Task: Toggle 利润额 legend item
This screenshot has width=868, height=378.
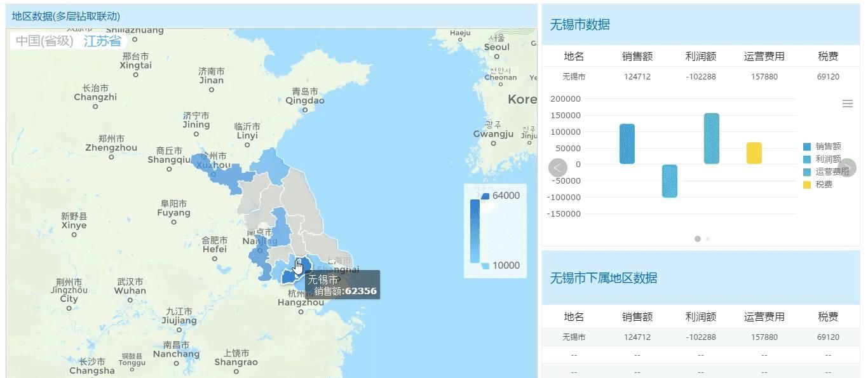Action: click(822, 159)
